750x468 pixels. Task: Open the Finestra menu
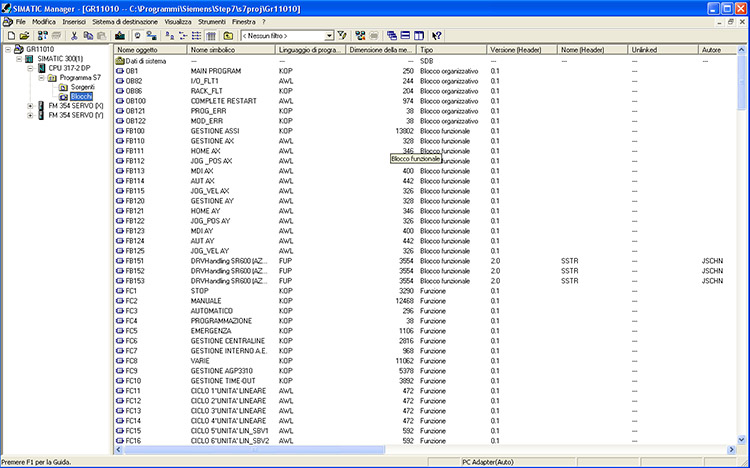coord(244,22)
